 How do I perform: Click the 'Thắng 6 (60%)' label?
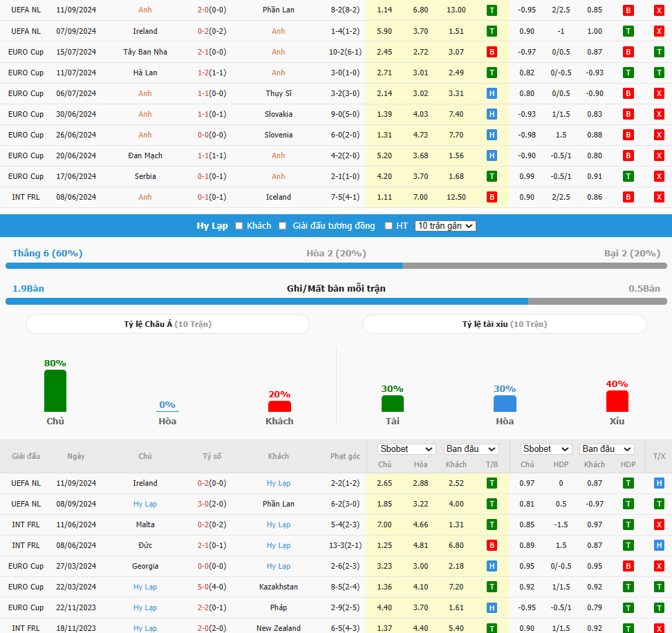(48, 253)
